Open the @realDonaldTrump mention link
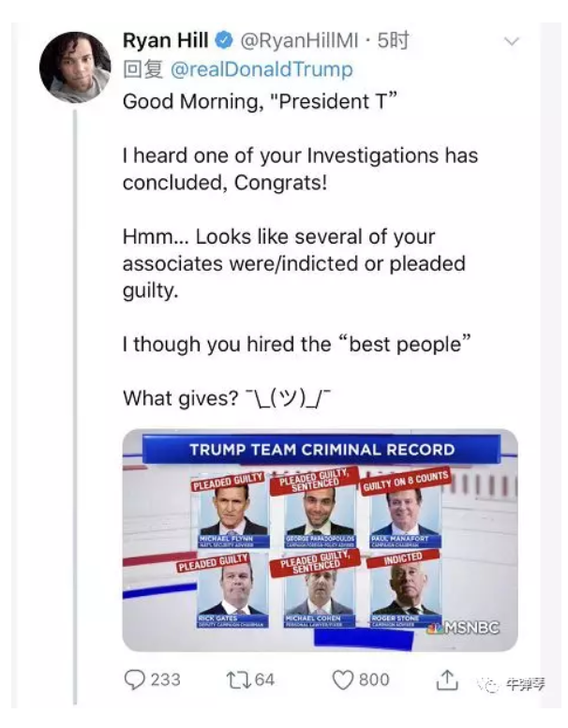The height and width of the screenshot is (728, 568). (x=262, y=69)
